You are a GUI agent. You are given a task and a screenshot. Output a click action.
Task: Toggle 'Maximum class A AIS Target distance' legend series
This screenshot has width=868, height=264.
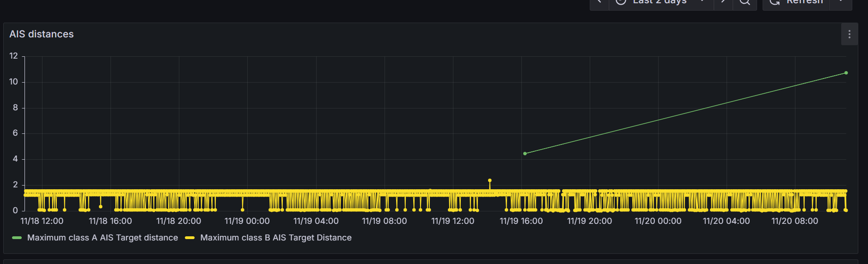103,238
